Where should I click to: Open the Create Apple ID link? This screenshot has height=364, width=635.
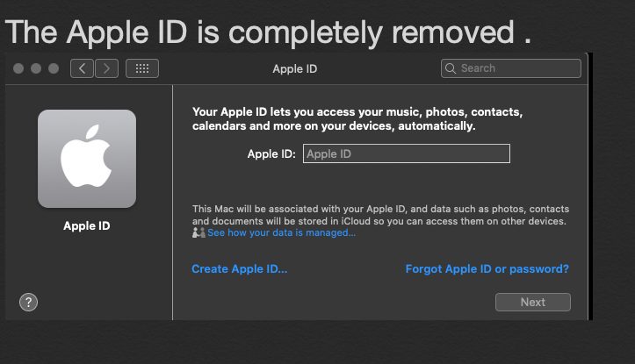pyautogui.click(x=239, y=269)
